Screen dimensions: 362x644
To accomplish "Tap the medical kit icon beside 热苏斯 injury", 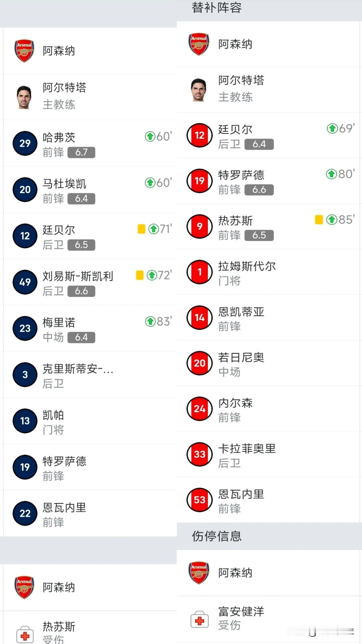I will [25, 635].
